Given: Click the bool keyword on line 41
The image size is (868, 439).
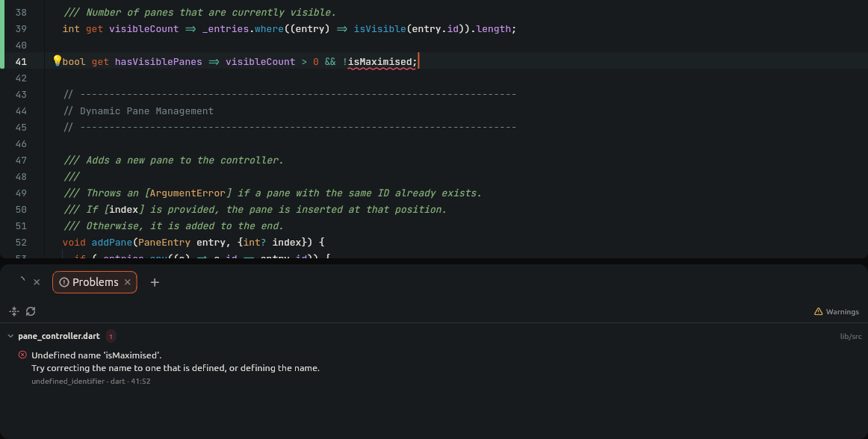Looking at the screenshot, I should point(74,61).
